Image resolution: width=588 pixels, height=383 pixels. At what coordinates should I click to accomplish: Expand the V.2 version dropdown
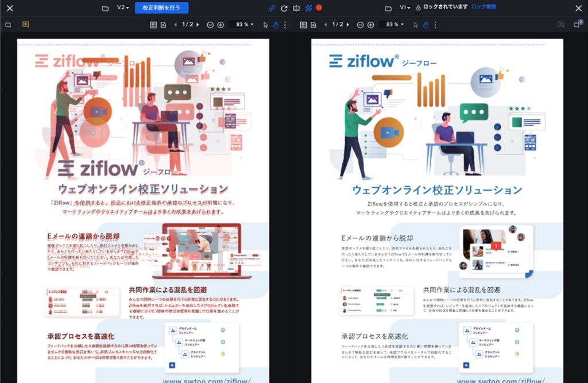click(x=123, y=7)
